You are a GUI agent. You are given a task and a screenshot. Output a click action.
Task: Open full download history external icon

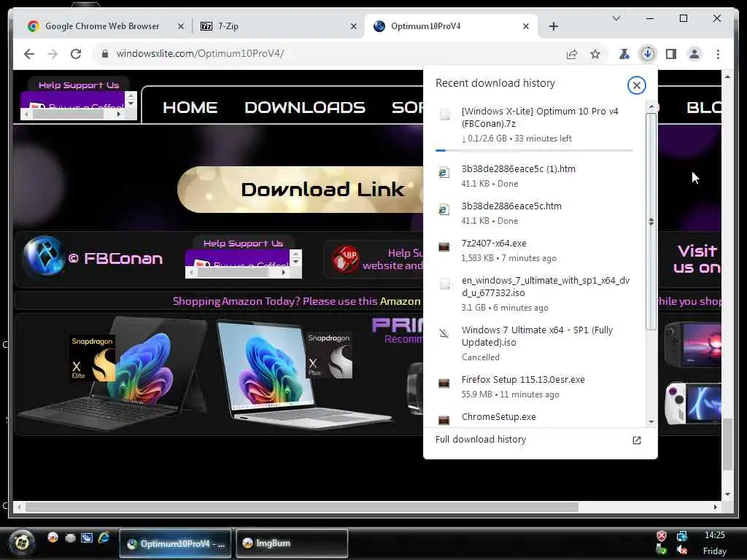(636, 440)
